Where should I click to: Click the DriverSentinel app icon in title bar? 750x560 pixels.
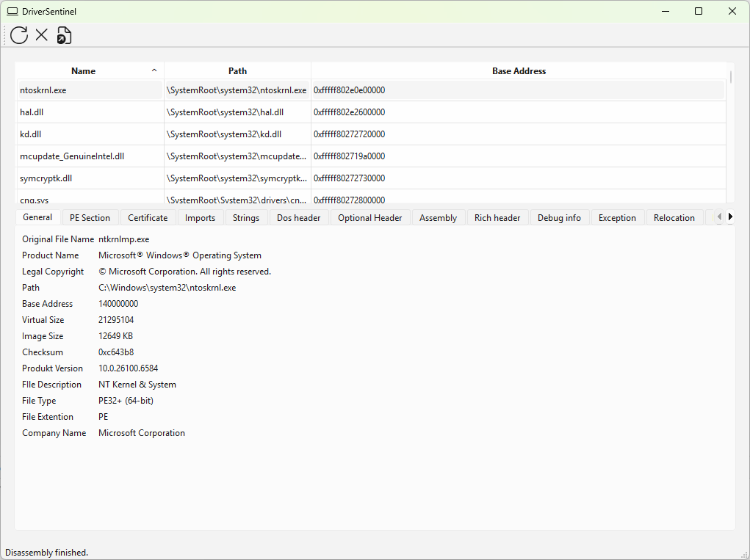point(12,12)
